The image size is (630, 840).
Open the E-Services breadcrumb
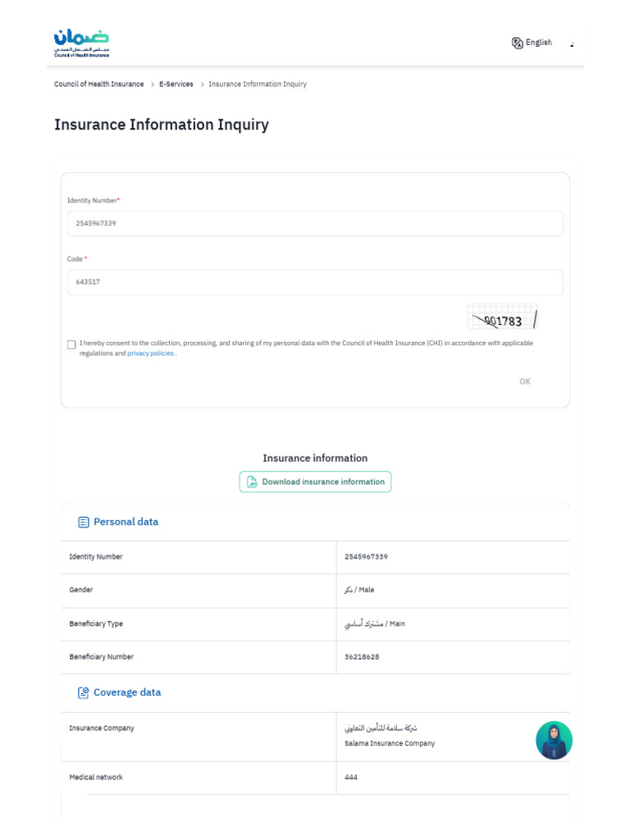pos(176,84)
